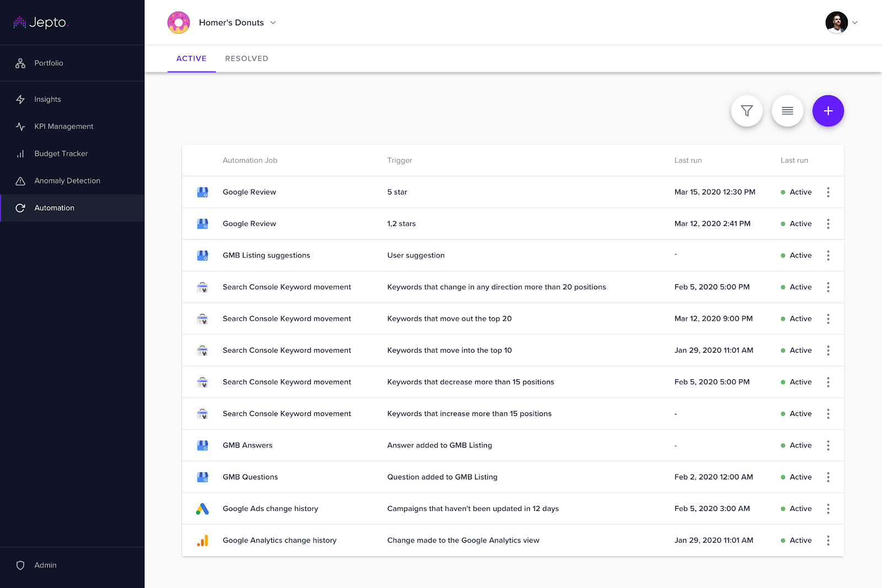
Task: Open the Google Analytics change history job
Action: pos(279,541)
